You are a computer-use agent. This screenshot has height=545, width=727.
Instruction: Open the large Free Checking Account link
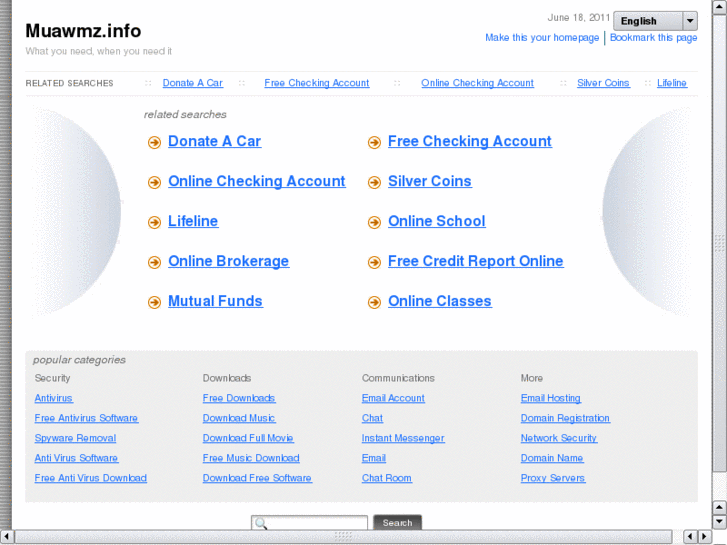tap(470, 141)
